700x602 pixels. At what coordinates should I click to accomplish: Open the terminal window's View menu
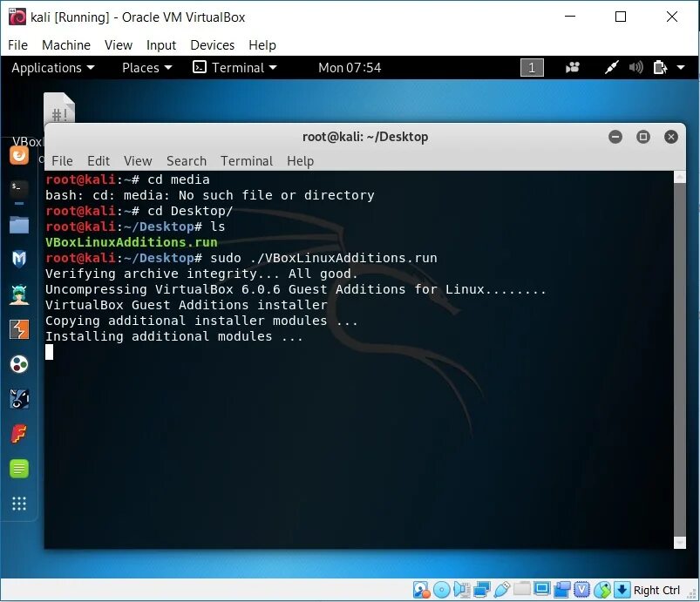138,160
